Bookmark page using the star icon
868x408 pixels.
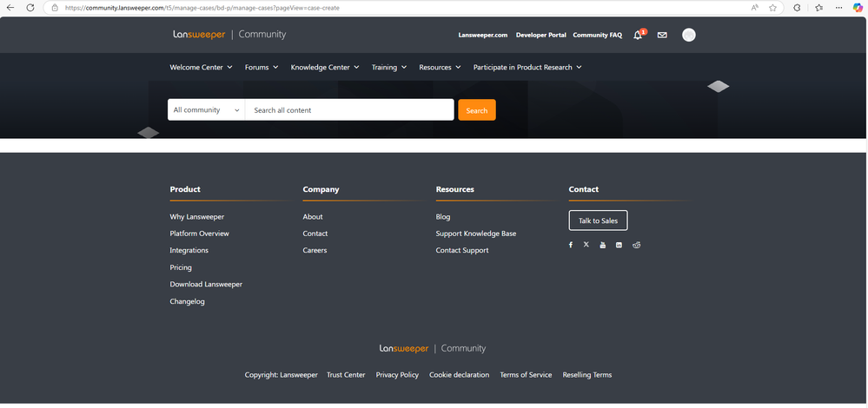(772, 8)
